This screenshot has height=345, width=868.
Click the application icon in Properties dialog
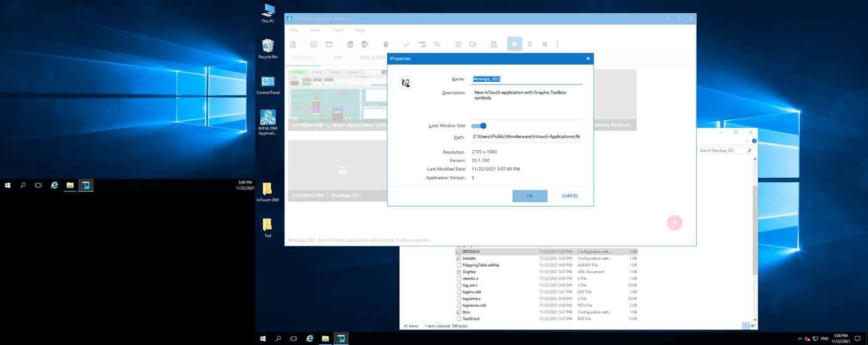[x=406, y=83]
